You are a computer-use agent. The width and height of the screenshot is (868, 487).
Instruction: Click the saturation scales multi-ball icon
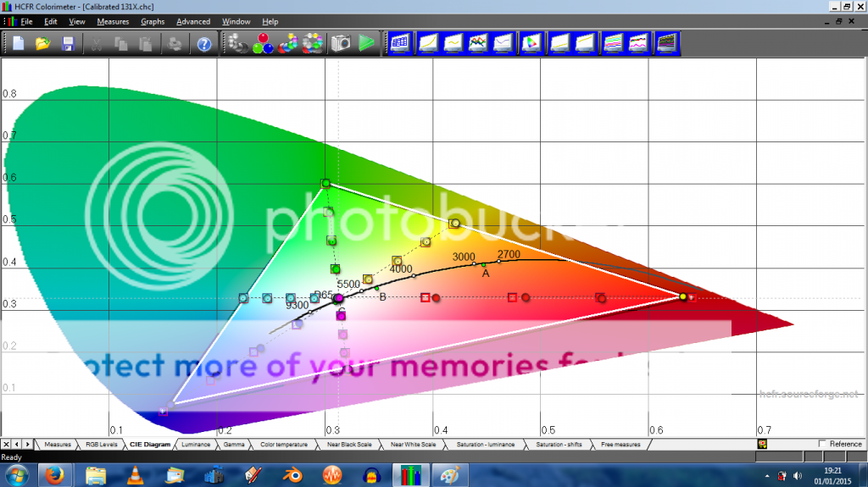[x=313, y=43]
